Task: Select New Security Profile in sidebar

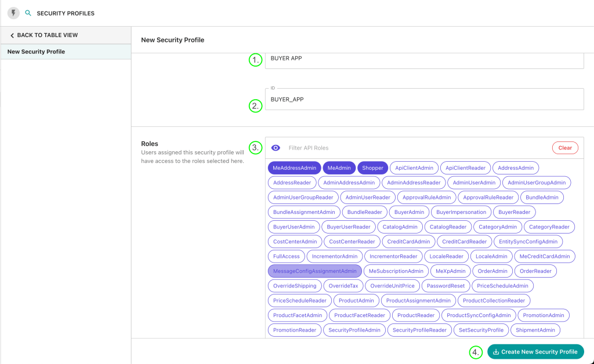Action: pyautogui.click(x=36, y=52)
